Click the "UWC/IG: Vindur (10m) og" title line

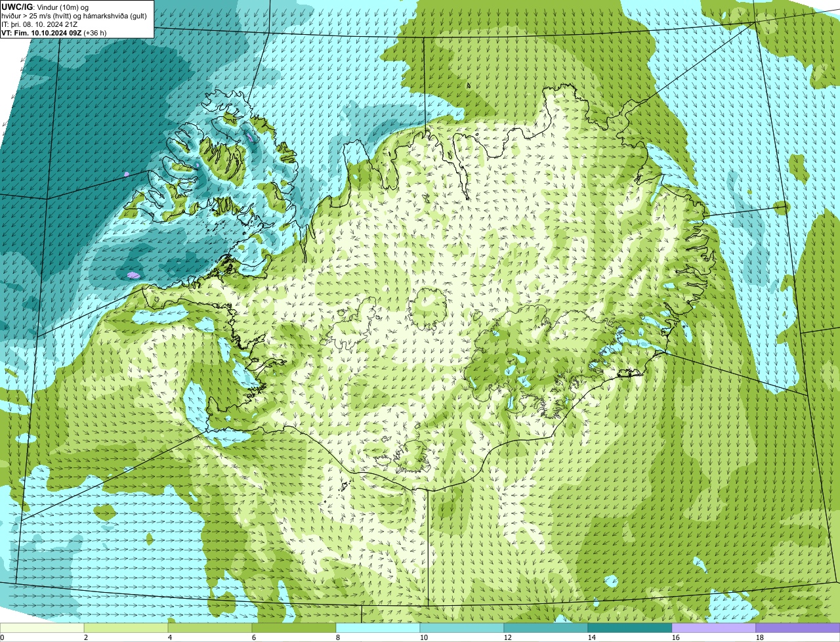tap(45, 7)
